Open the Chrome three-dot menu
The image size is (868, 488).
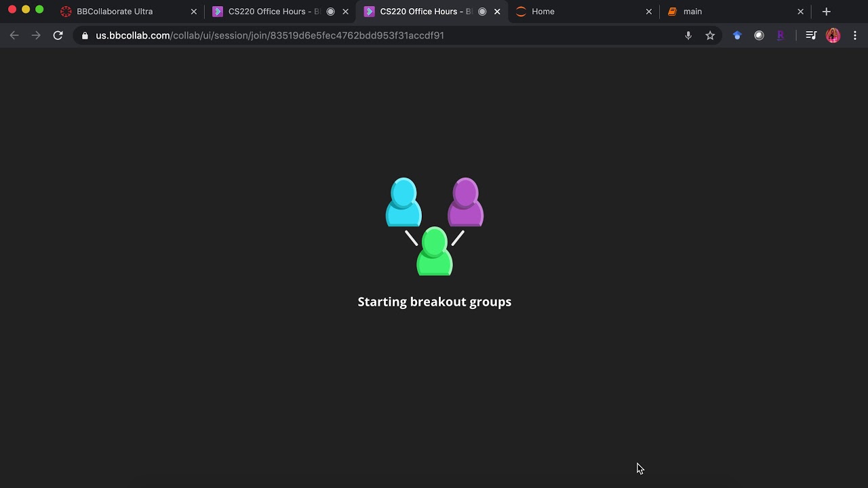point(854,35)
